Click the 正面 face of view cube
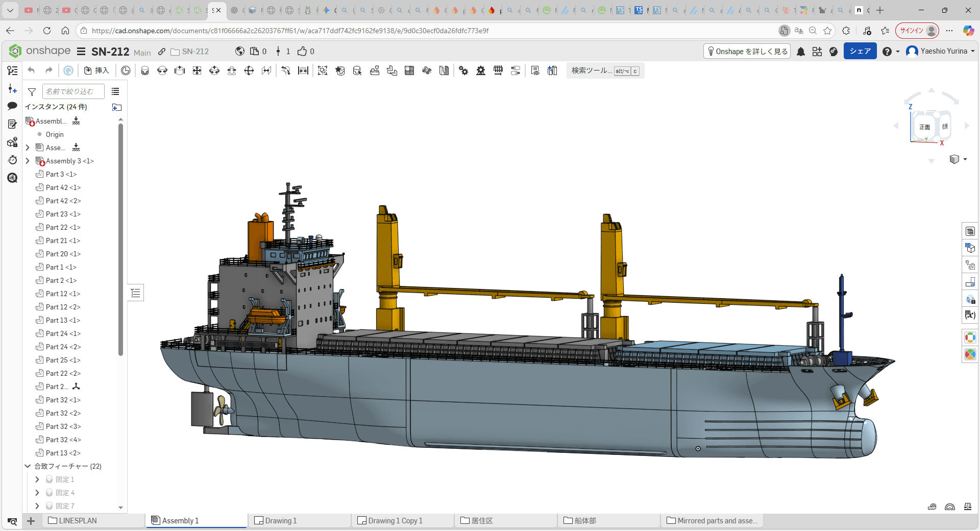The height and width of the screenshot is (531, 980). point(924,127)
